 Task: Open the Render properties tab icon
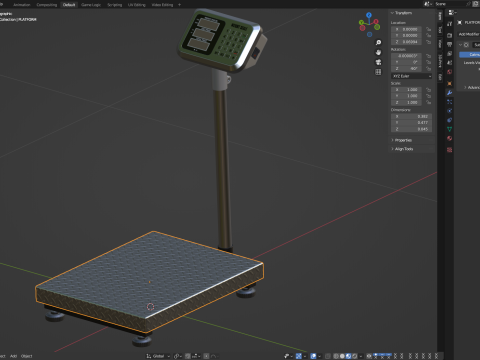click(450, 35)
